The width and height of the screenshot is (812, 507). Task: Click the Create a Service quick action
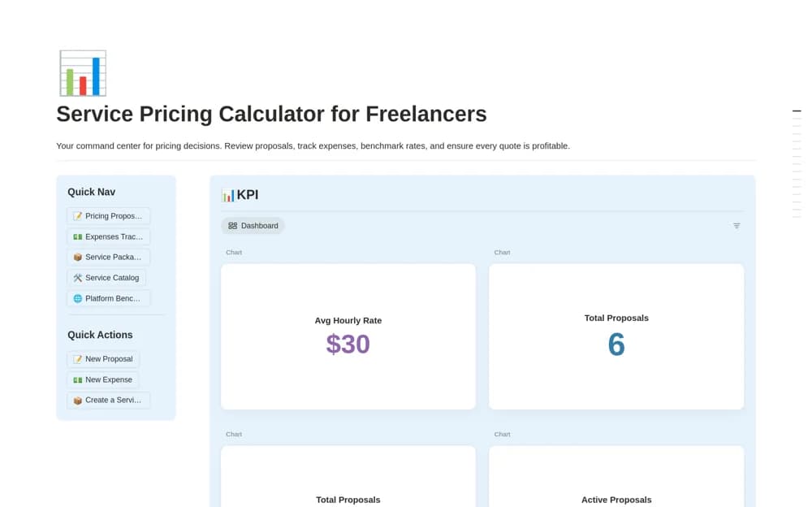[108, 401]
